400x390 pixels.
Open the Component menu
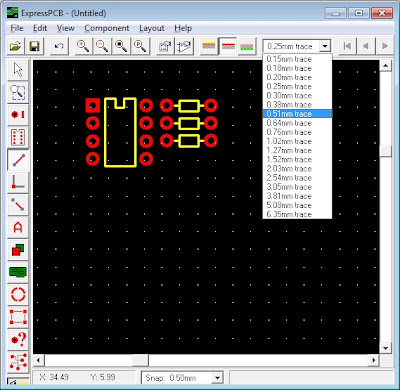point(107,28)
